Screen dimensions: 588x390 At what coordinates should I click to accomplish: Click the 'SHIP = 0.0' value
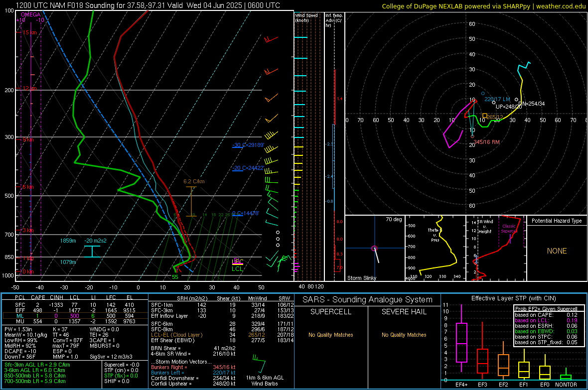click(x=117, y=381)
